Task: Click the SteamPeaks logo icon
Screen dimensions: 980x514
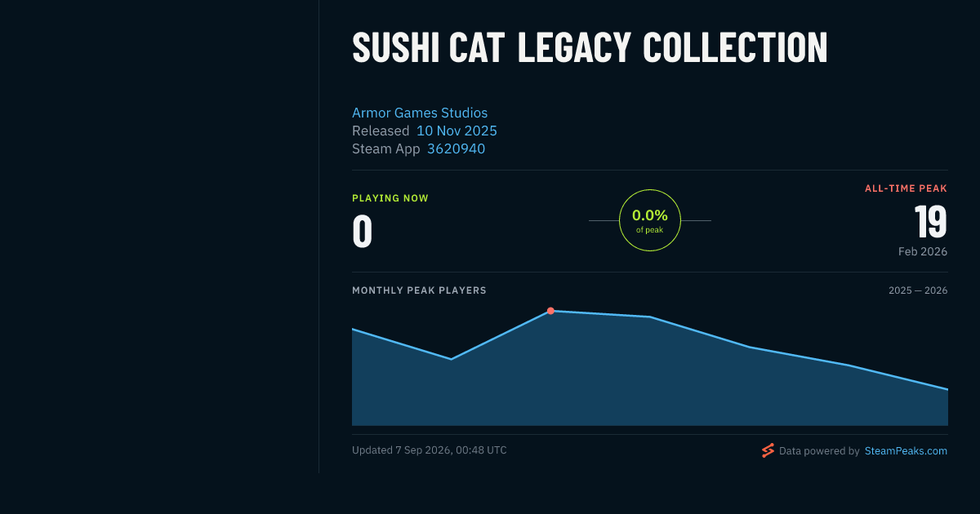Action: 768,450
